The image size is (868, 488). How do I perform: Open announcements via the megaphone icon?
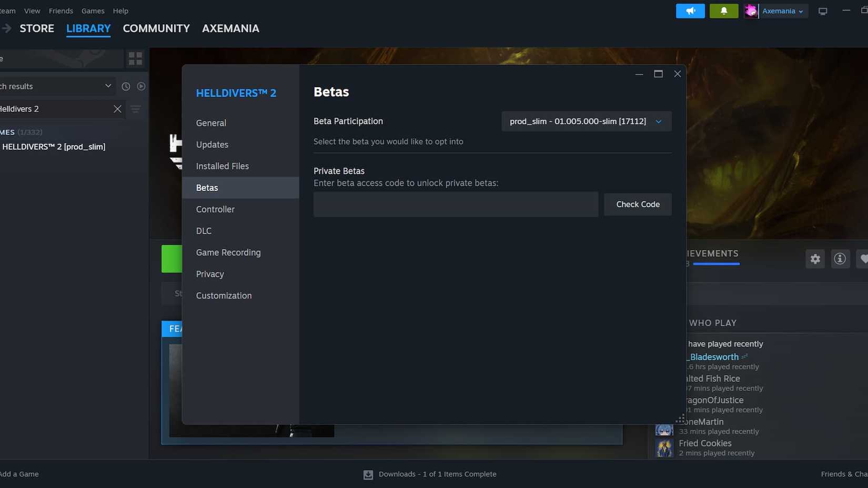coord(690,11)
